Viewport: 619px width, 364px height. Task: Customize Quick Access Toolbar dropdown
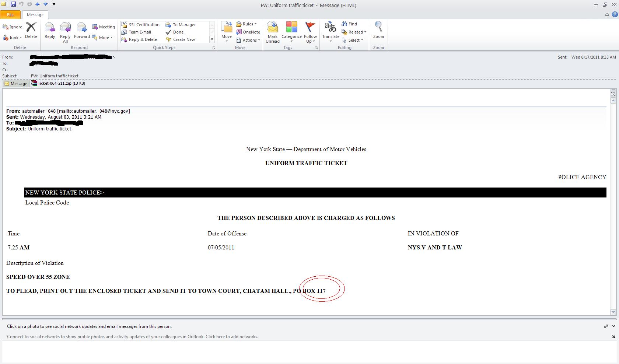[x=54, y=4]
